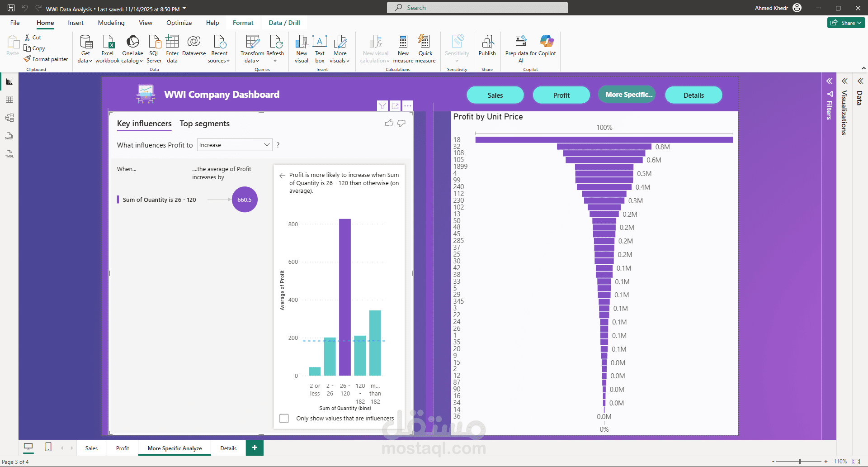Switch to Model view in left sidebar
This screenshot has width=868, height=467.
[9, 118]
